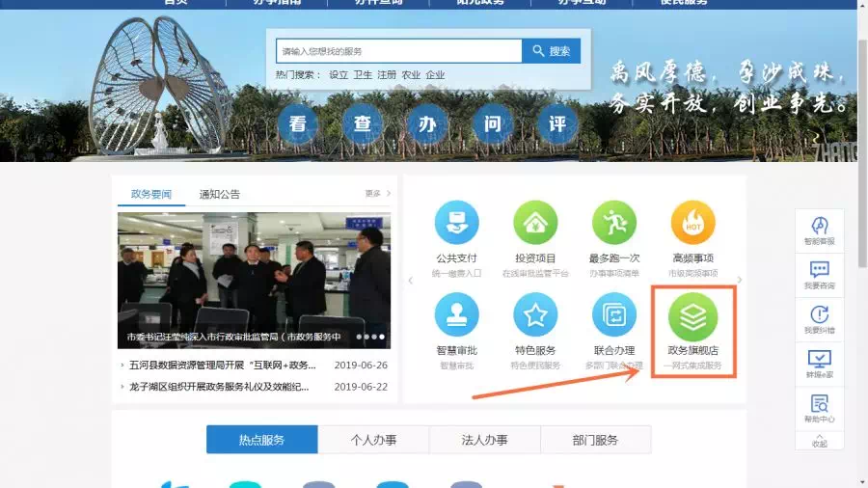The width and height of the screenshot is (868, 488).
Task: Select the round 问 button
Action: pyautogui.click(x=493, y=124)
